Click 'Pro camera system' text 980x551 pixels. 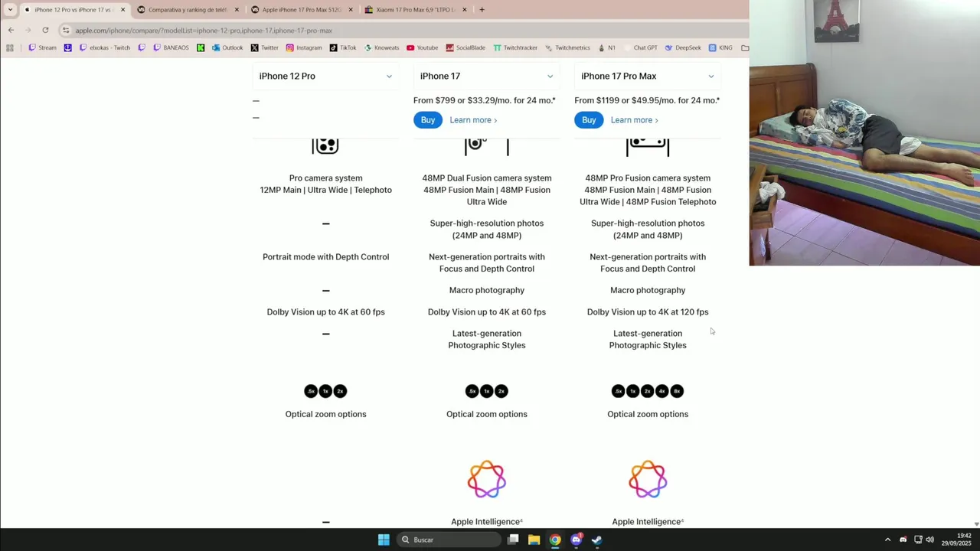[325, 178]
